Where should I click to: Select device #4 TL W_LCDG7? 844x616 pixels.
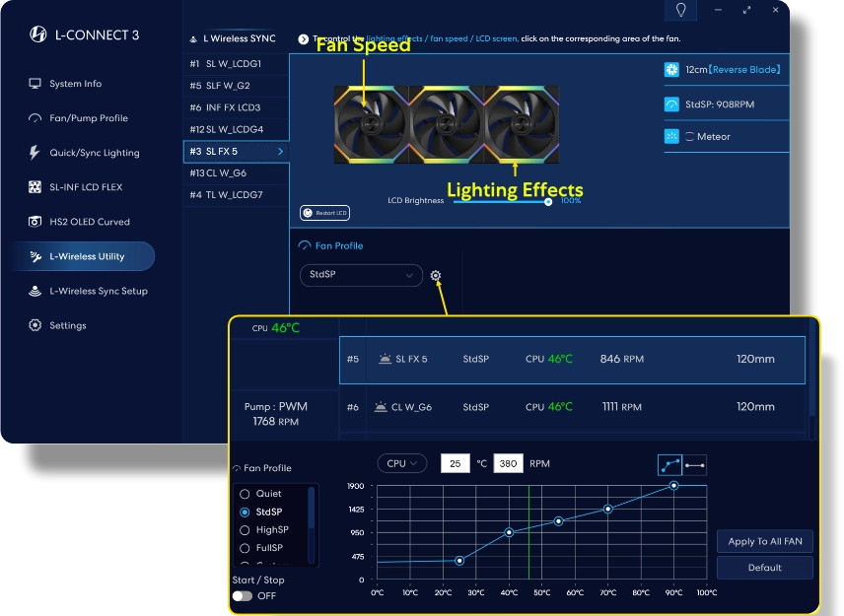(237, 195)
